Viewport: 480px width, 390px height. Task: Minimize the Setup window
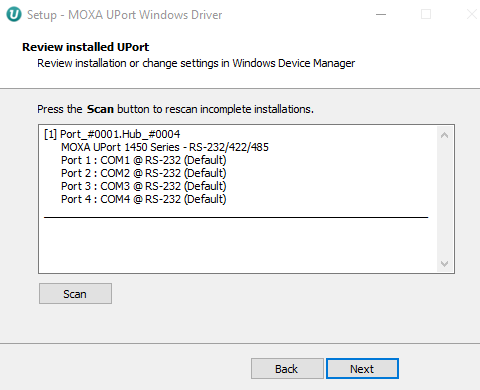point(381,15)
